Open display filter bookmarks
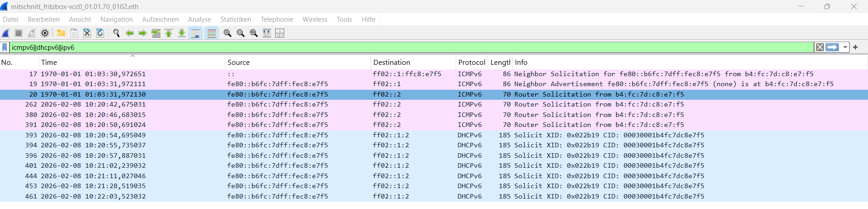Screen dimensions: 868x209 click(x=5, y=47)
